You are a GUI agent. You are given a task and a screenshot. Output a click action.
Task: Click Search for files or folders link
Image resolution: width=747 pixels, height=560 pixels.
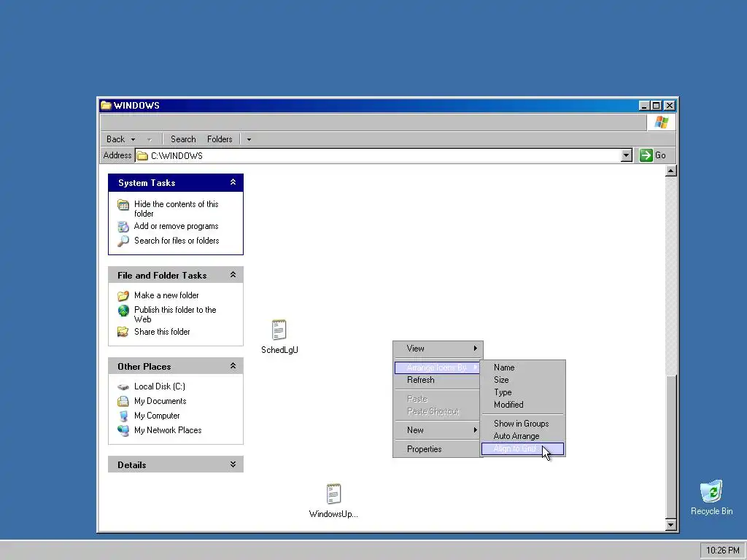[177, 241]
